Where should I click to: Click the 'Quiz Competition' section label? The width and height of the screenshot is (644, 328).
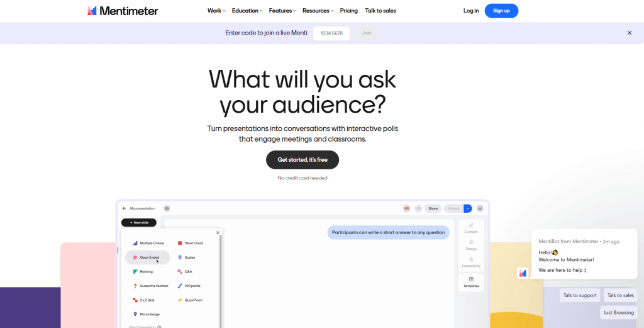coord(142,327)
